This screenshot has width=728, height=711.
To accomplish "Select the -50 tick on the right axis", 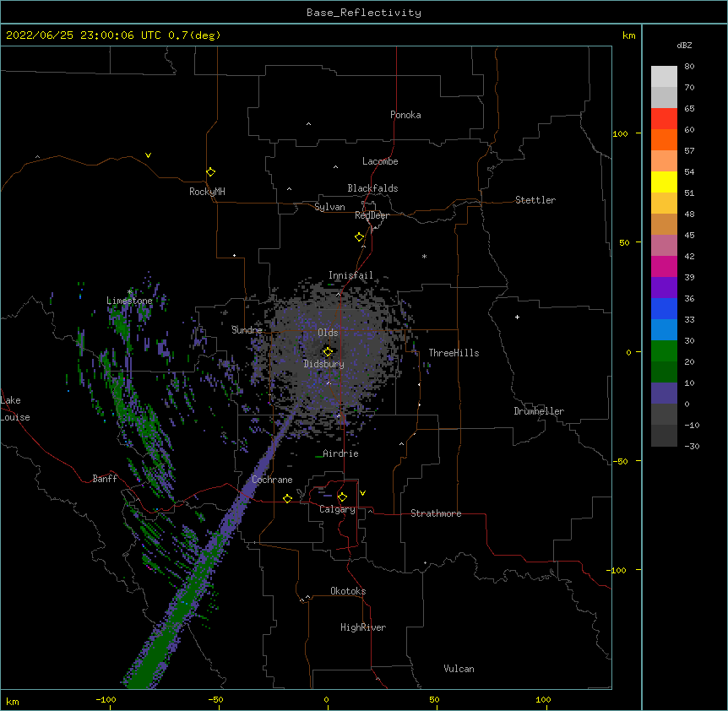I will (x=620, y=461).
